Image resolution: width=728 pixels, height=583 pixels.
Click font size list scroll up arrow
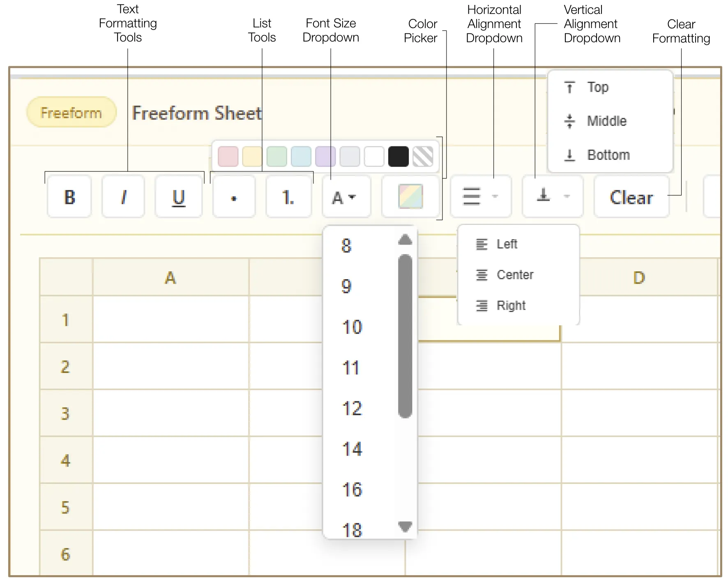pos(405,239)
